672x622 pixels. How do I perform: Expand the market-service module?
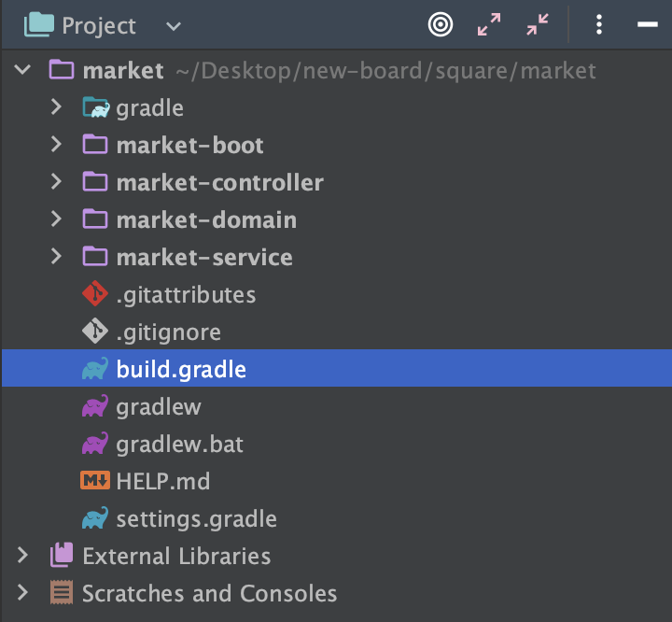point(56,256)
